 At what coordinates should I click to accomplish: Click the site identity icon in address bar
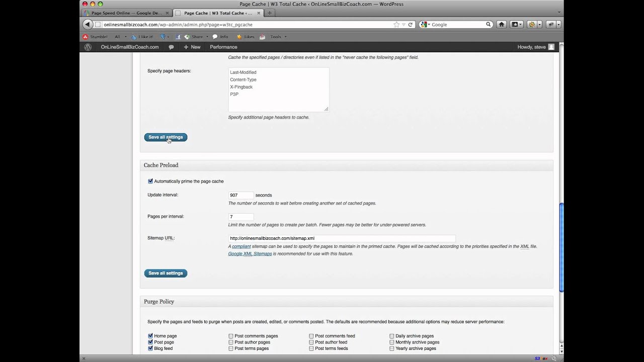tap(98, 24)
